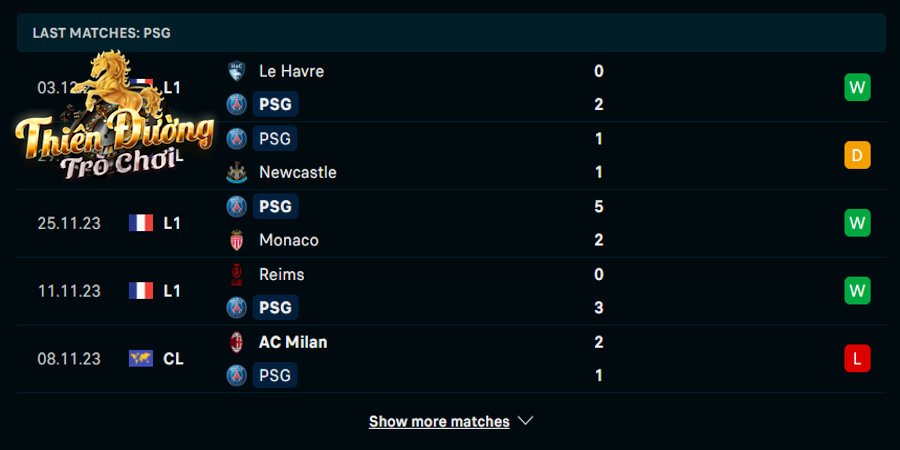Open the Monaco team name link
Screen dimensions: 900x450
[x=289, y=240]
